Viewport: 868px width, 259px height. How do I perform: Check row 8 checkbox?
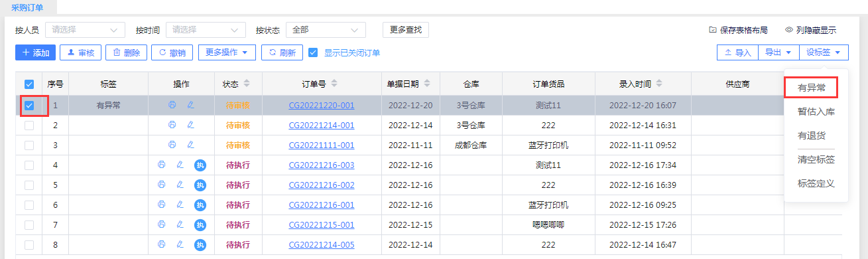(29, 244)
